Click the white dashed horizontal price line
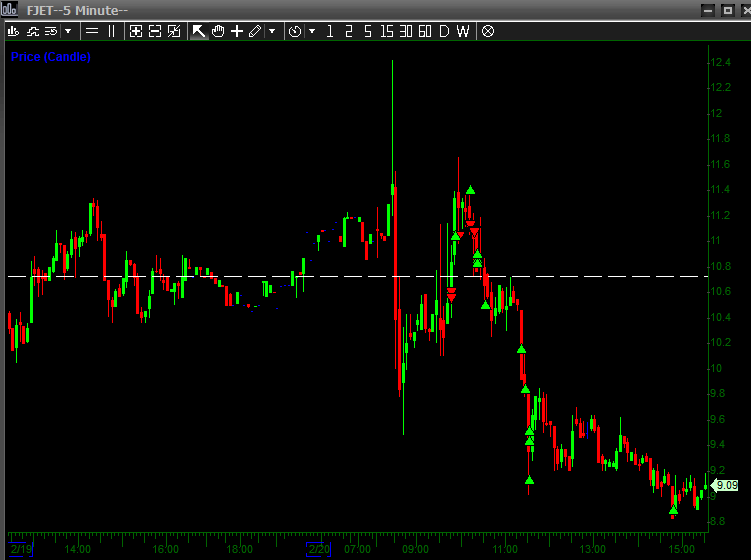751x560 pixels. click(358, 276)
